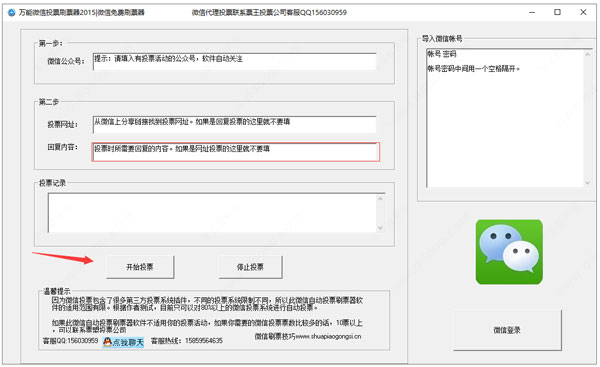Focus the 投票网址 input field
The height and width of the screenshot is (367, 600).
point(234,124)
